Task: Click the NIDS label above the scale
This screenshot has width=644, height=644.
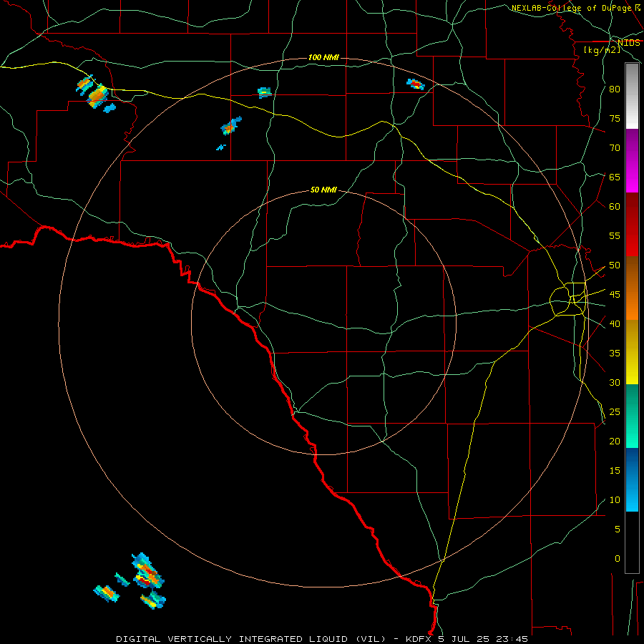Action: click(x=628, y=43)
